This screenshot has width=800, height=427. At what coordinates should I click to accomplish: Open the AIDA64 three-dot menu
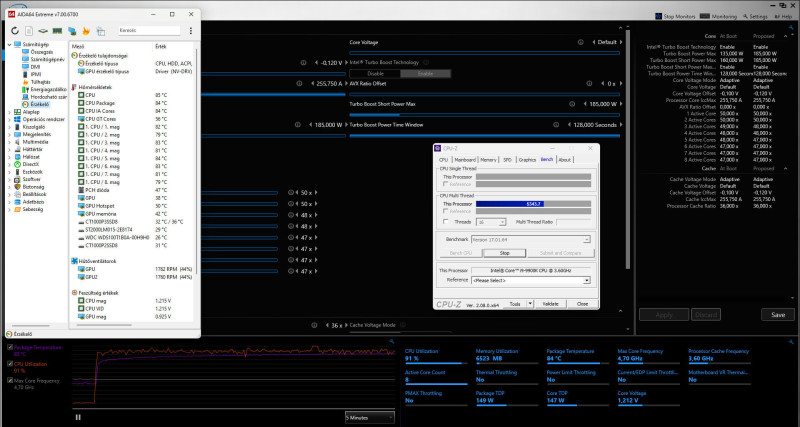191,31
